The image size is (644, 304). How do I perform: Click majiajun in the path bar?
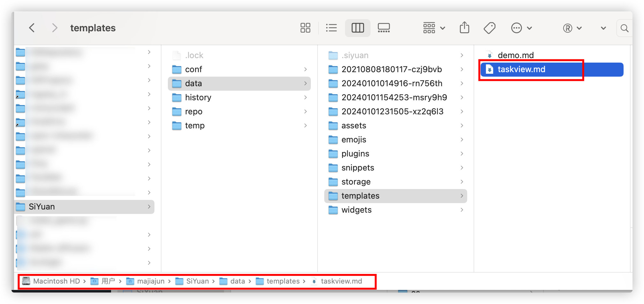[146, 281]
